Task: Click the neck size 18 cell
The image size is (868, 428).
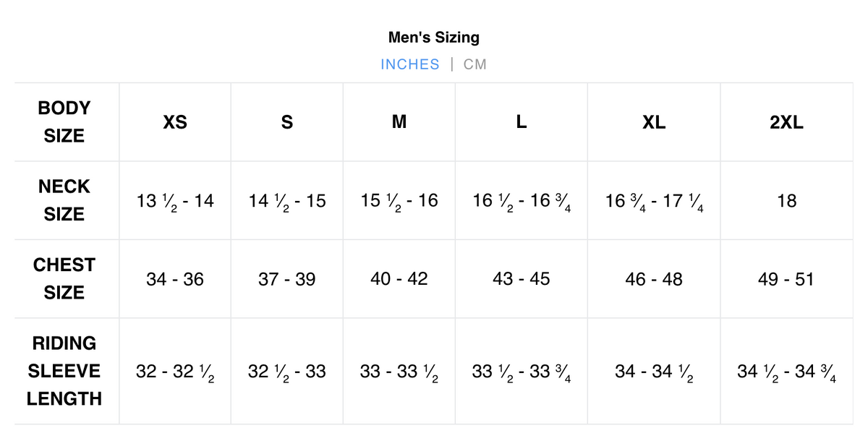Action: [786, 201]
